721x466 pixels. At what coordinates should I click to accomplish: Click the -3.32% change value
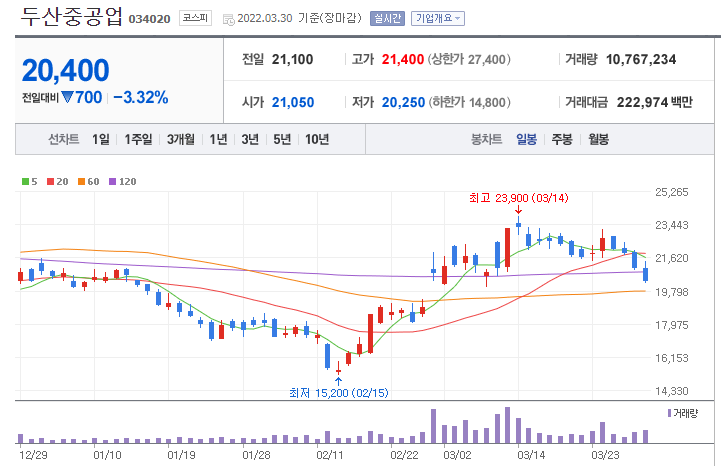click(141, 97)
